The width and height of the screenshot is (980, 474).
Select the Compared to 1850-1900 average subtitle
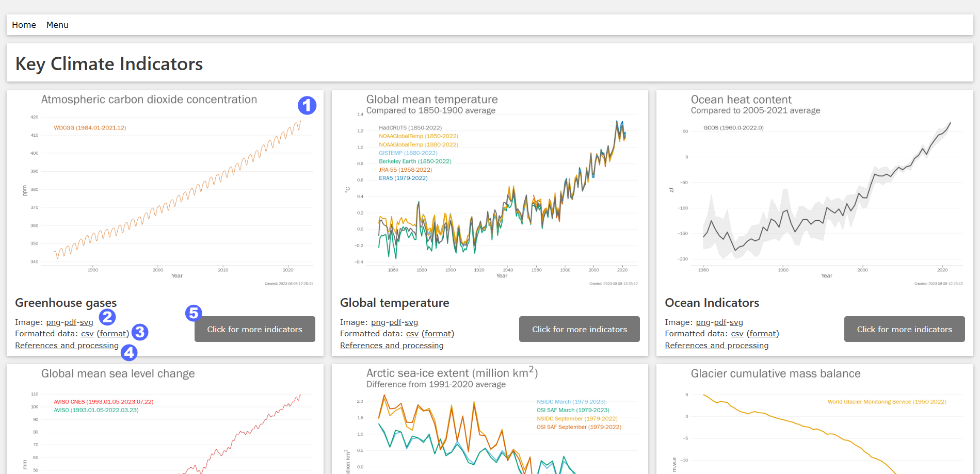point(430,110)
